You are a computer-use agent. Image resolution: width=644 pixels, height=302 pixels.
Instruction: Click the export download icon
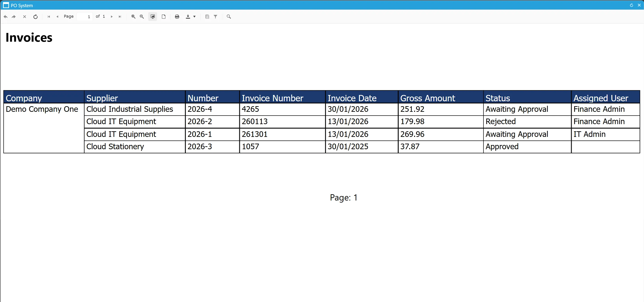click(188, 17)
